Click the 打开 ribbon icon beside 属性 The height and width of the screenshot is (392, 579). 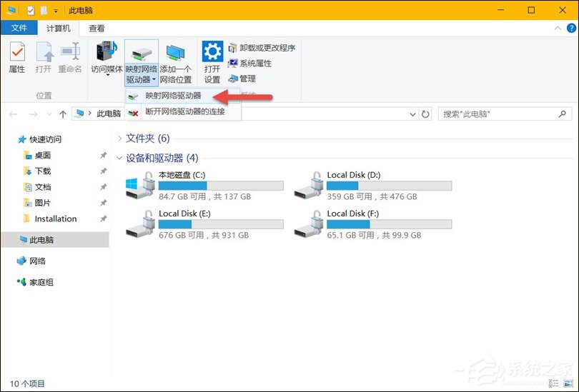pyautogui.click(x=44, y=57)
